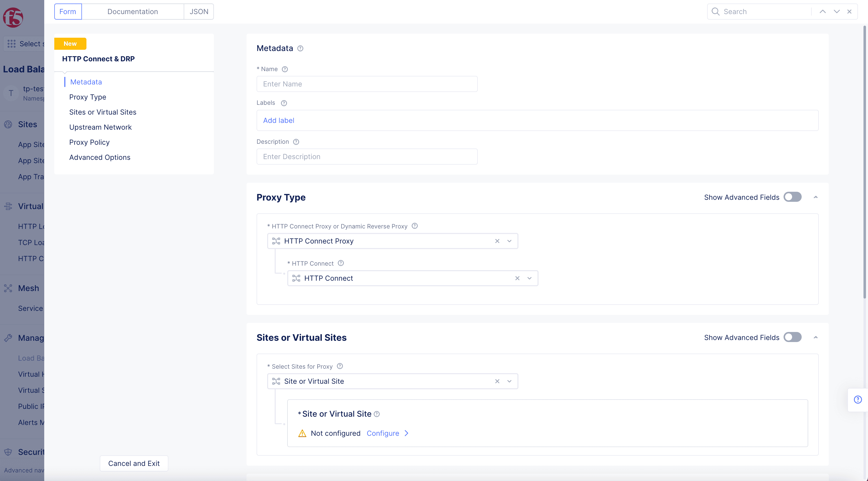Image resolution: width=868 pixels, height=481 pixels.
Task: Click the Select Sites for Proxy help icon
Action: click(x=340, y=366)
